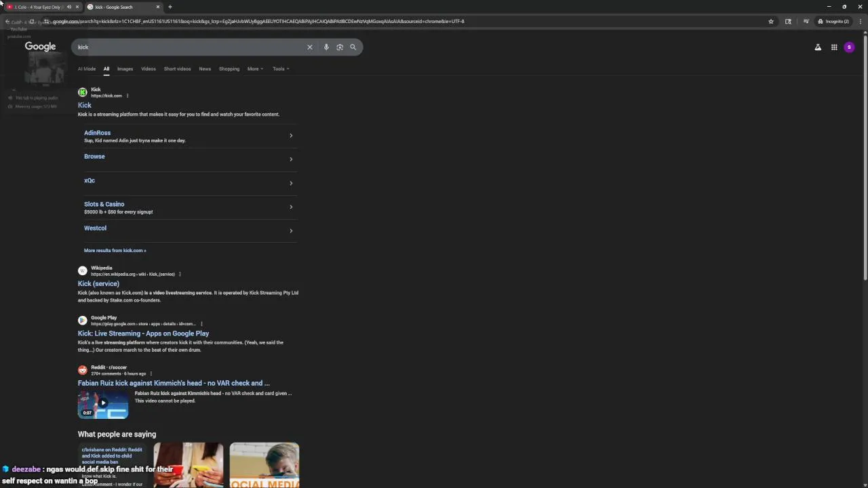Expand the Westcol sitelink chevron
Screen dimensions: 868x488
point(291,231)
